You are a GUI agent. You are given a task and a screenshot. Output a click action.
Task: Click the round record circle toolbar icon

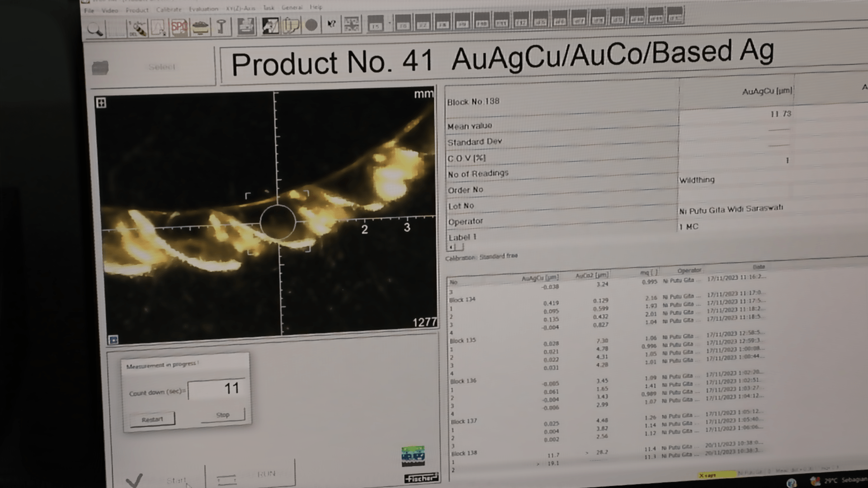point(311,25)
